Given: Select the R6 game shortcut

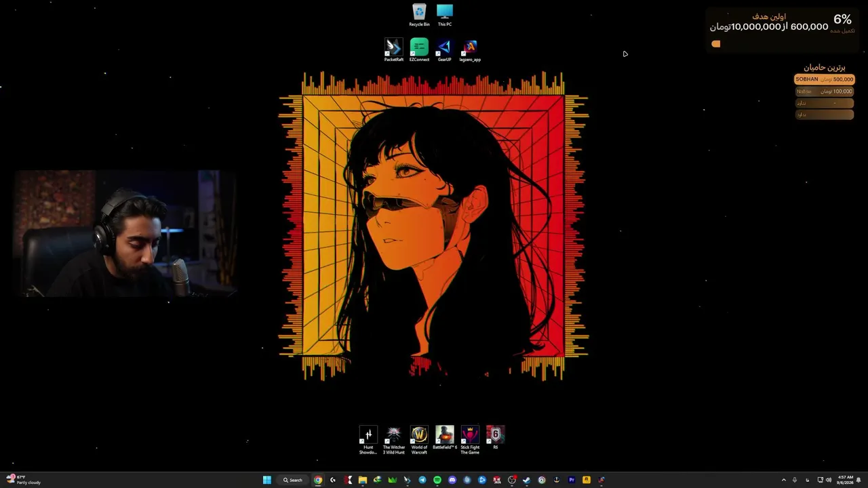Looking at the screenshot, I should click(496, 438).
